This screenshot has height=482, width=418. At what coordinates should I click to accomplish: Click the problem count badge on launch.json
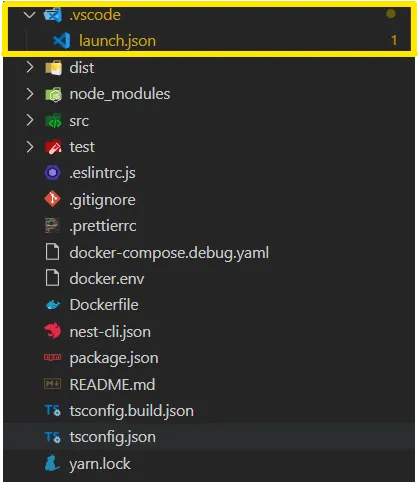[394, 41]
